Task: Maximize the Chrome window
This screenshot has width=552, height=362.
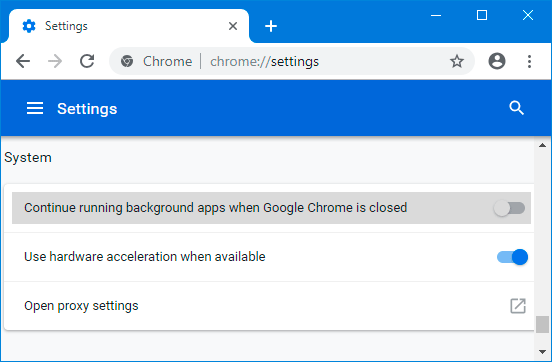Action: coord(482,15)
